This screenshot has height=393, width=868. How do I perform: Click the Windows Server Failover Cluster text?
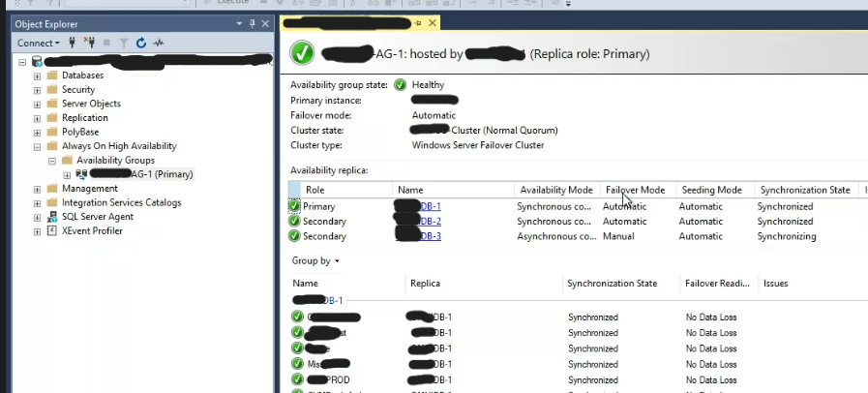point(478,145)
